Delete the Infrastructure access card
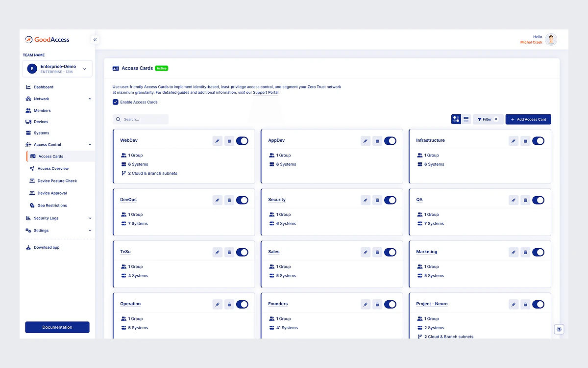This screenshot has height=368, width=588. tap(525, 141)
